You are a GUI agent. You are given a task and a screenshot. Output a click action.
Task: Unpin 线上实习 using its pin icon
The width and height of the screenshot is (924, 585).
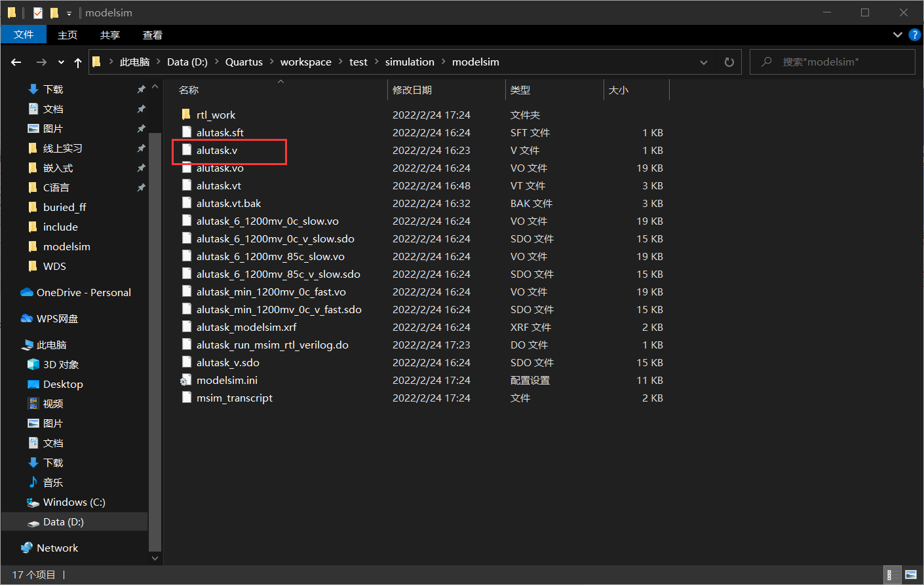[141, 148]
